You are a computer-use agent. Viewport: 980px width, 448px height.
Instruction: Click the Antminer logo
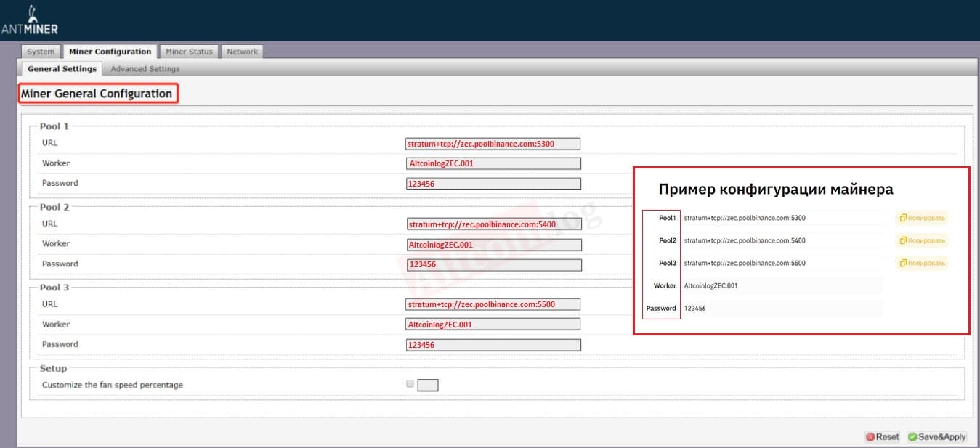30,20
